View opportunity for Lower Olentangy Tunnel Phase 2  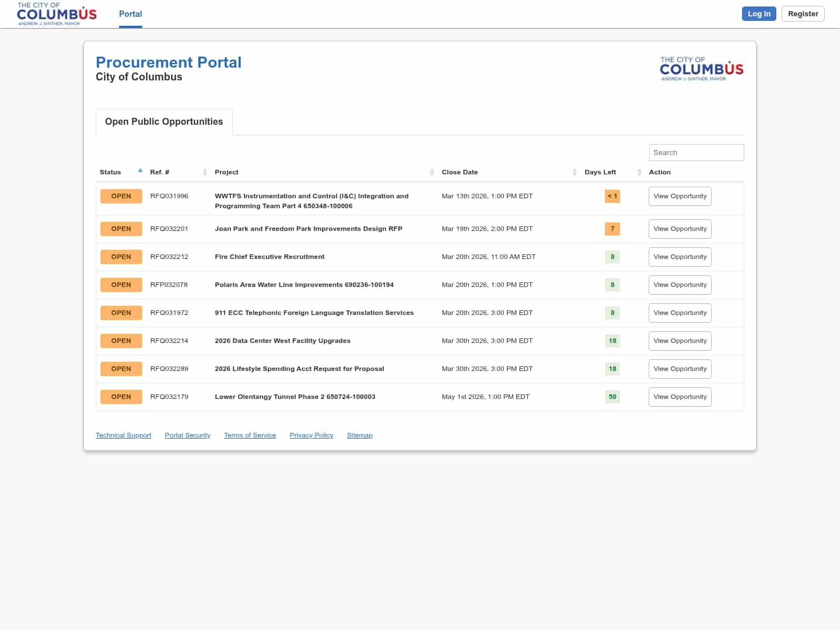pos(680,397)
